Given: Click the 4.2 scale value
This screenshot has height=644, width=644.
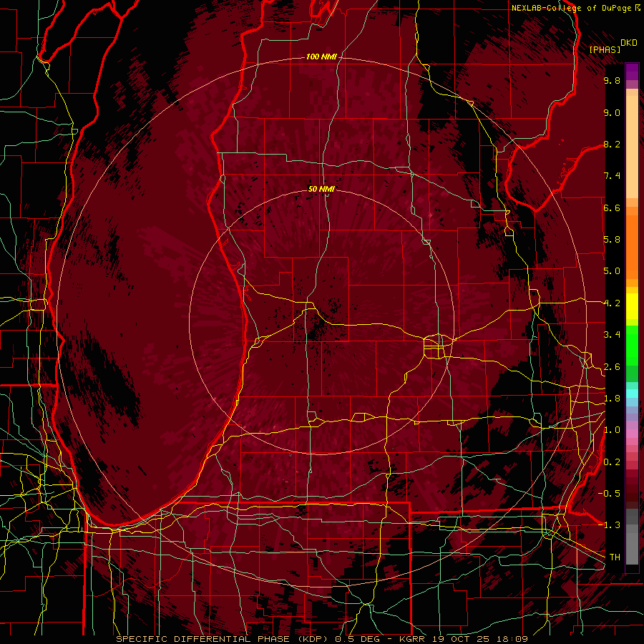Looking at the screenshot, I should (612, 303).
